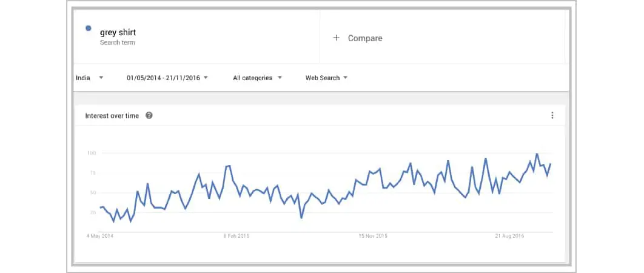The width and height of the screenshot is (644, 273).
Task: Click the Interest over time heading
Action: click(x=112, y=115)
